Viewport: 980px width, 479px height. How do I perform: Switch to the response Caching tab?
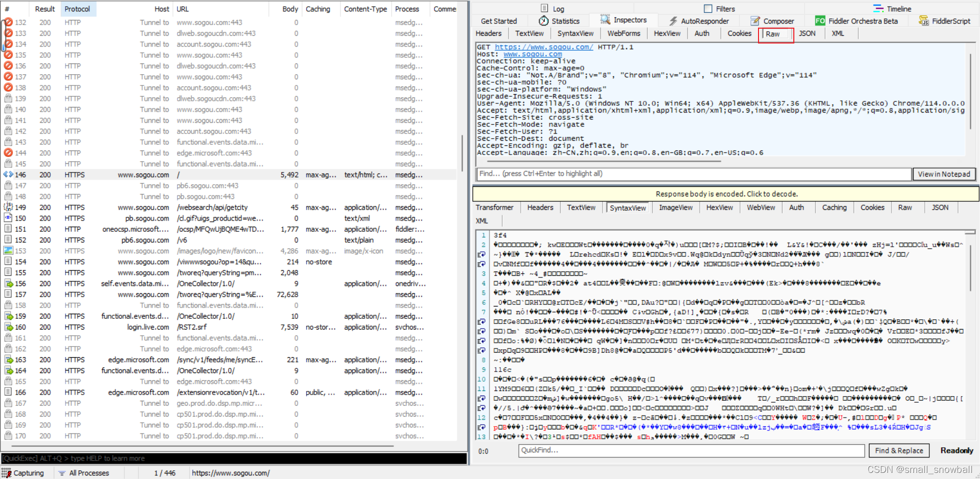point(834,208)
